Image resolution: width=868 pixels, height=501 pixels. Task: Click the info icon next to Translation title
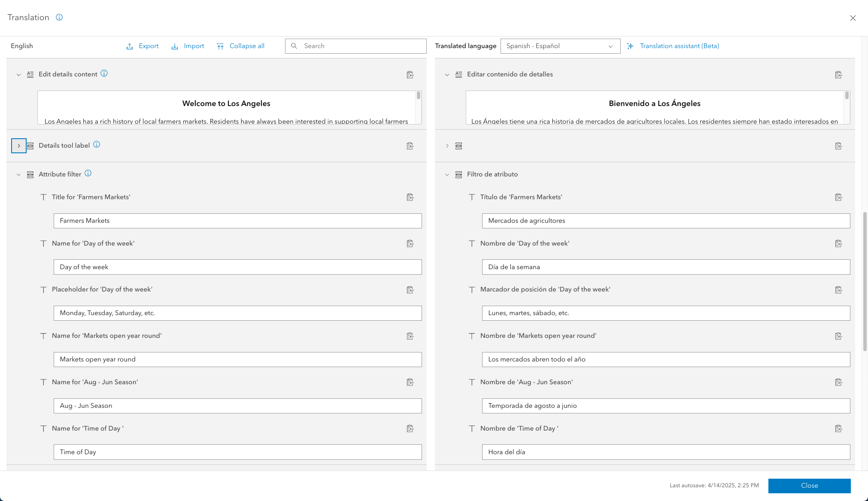click(59, 17)
